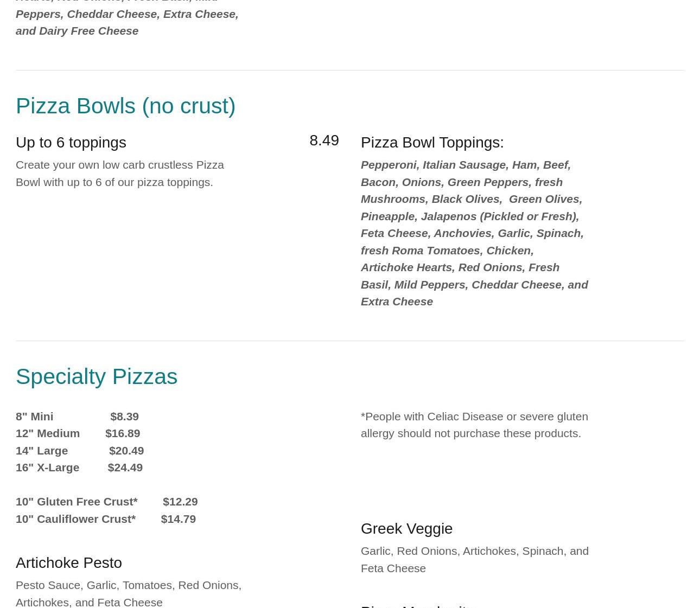700x608 pixels.
Task: Click the partially visible pizza title below Greek Veggie
Action: [413, 605]
